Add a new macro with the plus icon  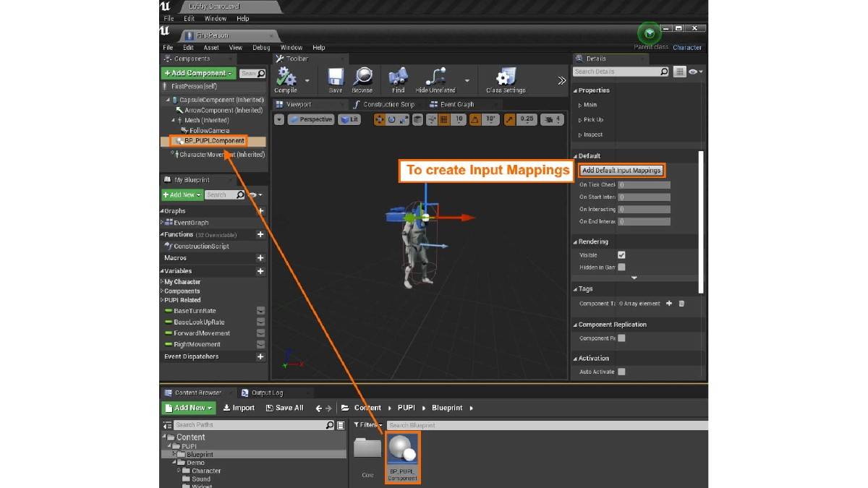pyautogui.click(x=260, y=258)
